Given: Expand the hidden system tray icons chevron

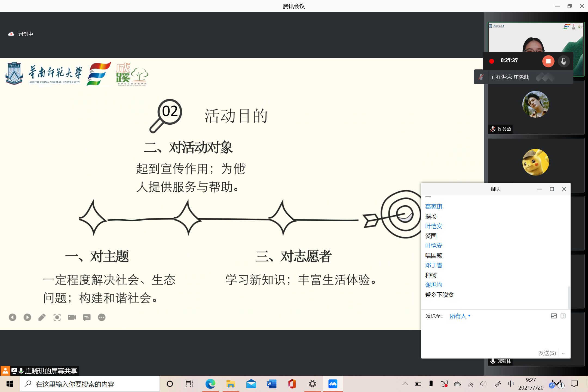Looking at the screenshot, I should [x=405, y=384].
